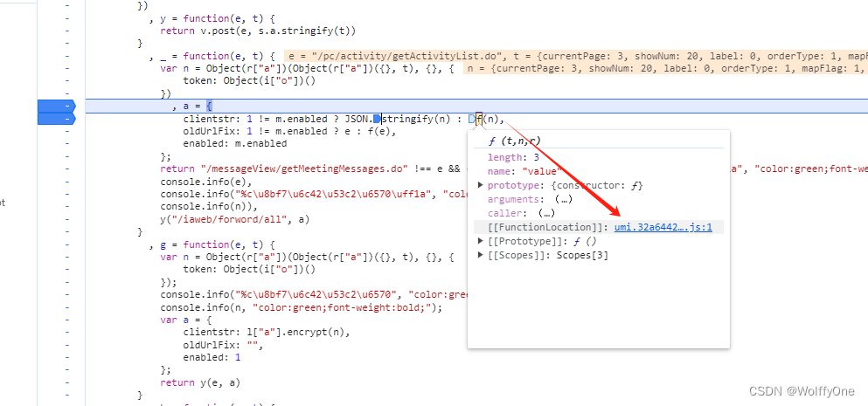Add breakpoint on 'g = function(e, t)' line gutter
Viewport: 868px width, 406px height.
67,244
